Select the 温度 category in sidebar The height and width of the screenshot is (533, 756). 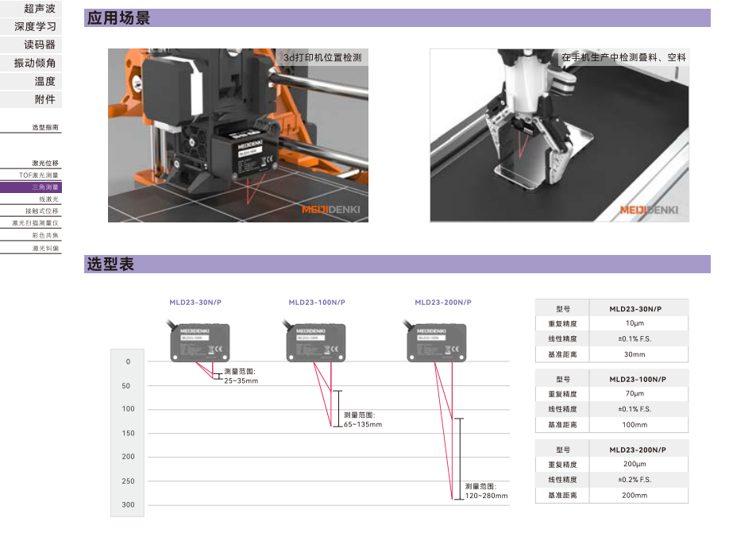tap(44, 81)
